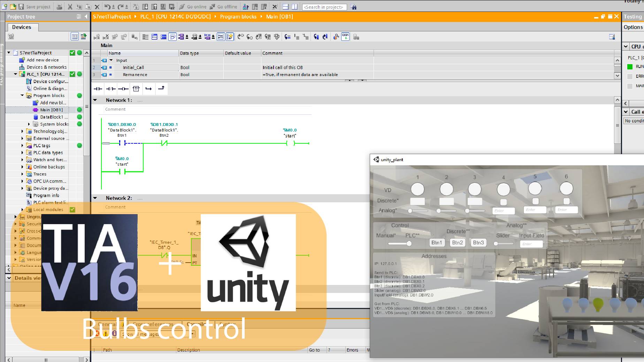
Task: Expand the System blocks folder
Action: tap(29, 124)
